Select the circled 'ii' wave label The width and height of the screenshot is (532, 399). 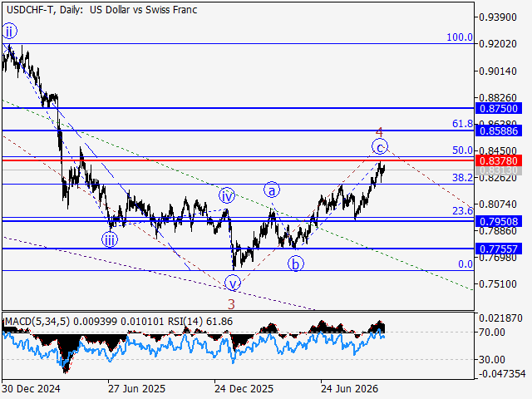[x=9, y=32]
